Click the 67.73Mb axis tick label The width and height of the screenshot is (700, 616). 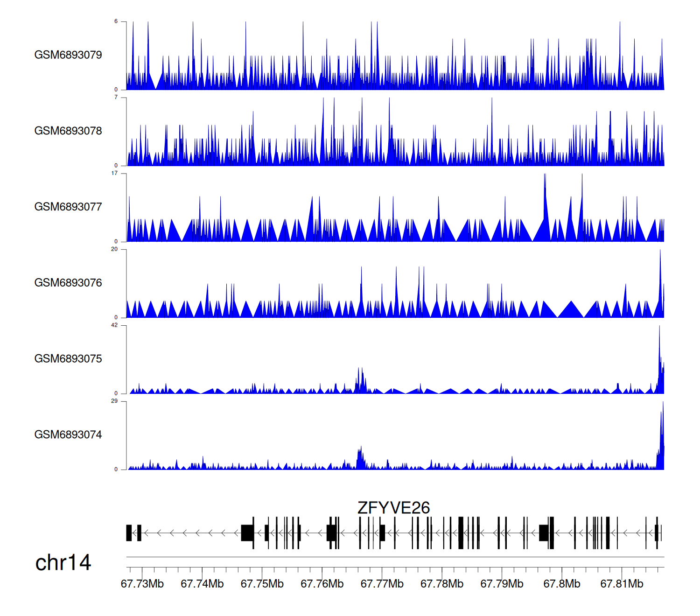point(142,584)
